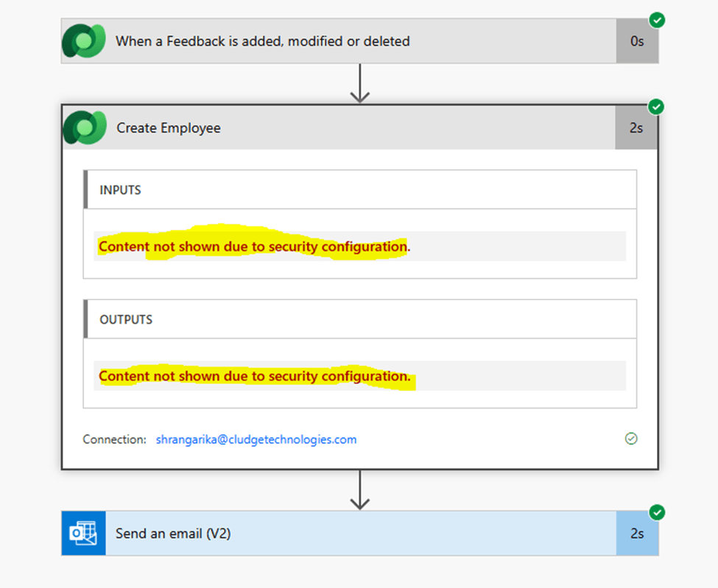718x588 pixels.
Task: Open the shrangarika@cludgetechnologies.com connection link
Action: pos(256,439)
